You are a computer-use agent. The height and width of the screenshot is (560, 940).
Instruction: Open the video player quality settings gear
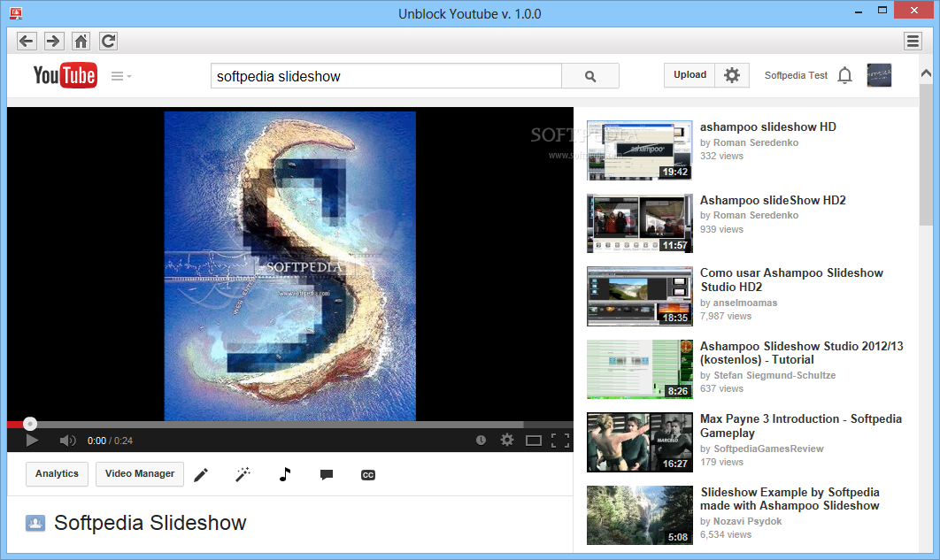(507, 441)
